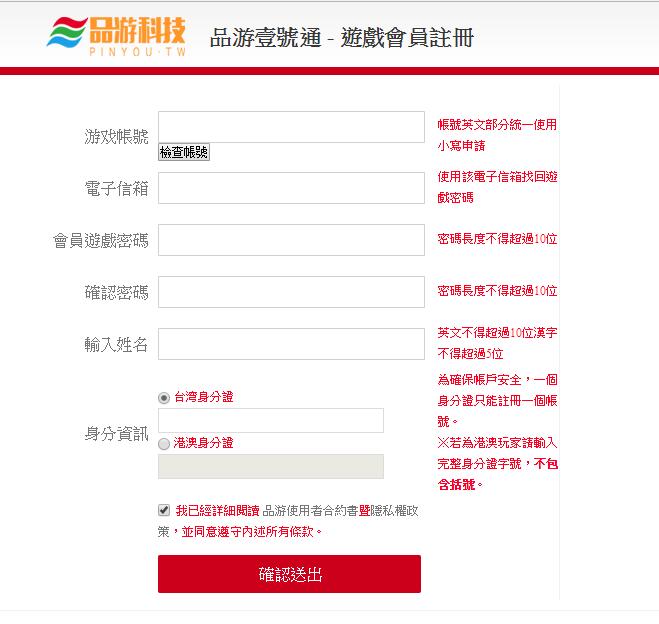Viewport: 659px width, 624px height.
Task: Focus the Taiwan ID number input field
Action: point(271,420)
